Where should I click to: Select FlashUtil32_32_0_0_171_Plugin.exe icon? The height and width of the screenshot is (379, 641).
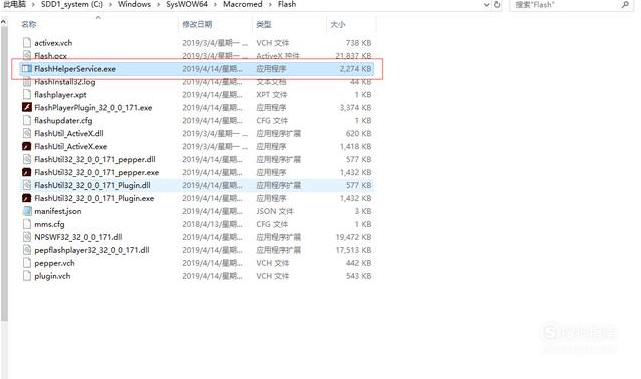(27, 198)
